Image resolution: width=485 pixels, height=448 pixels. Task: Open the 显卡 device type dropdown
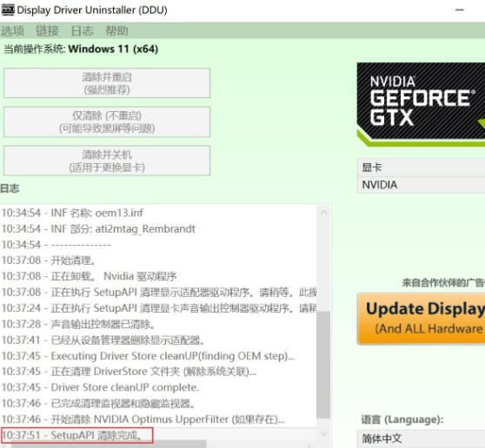(x=421, y=168)
